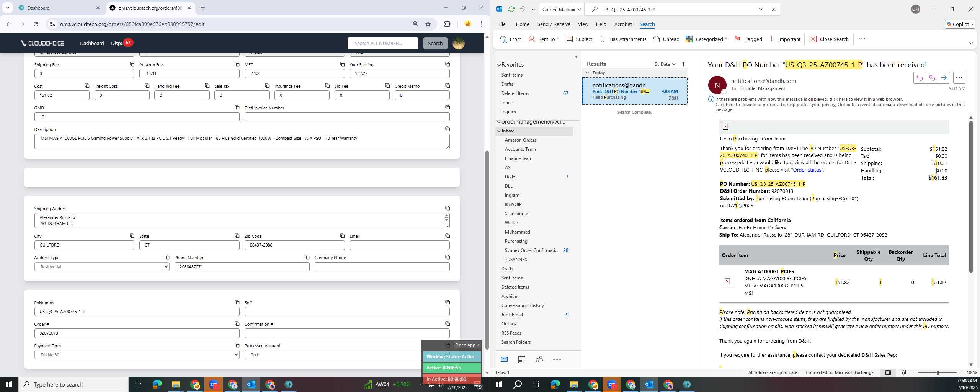
Task: Click the PO number Search button
Action: (x=435, y=43)
